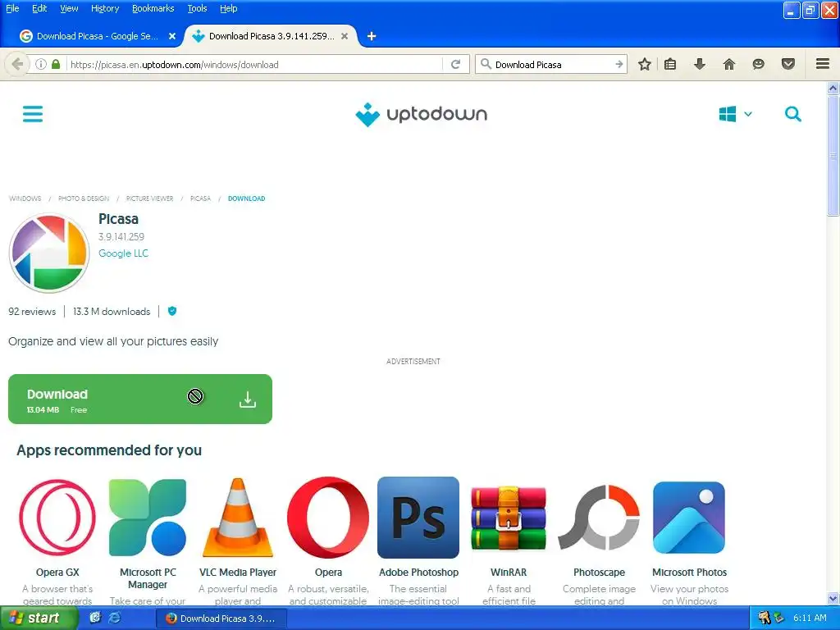The height and width of the screenshot is (630, 840).
Task: Click the URL address field
Action: click(x=254, y=64)
